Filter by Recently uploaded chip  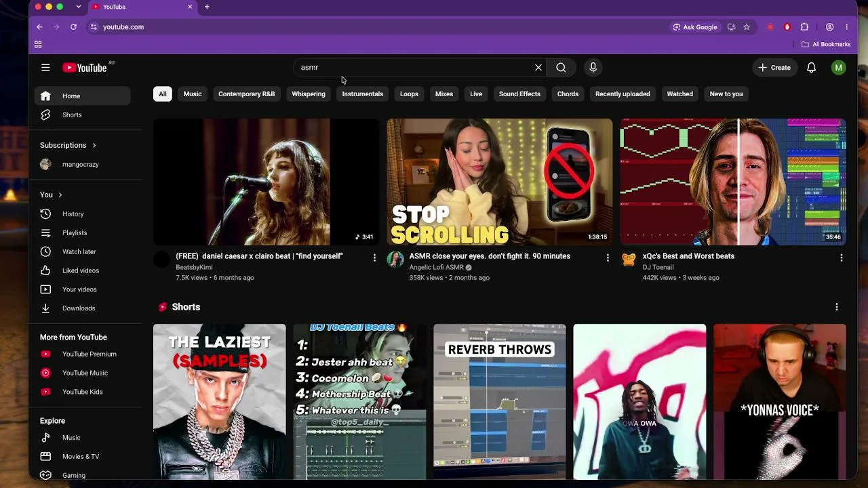(x=623, y=94)
